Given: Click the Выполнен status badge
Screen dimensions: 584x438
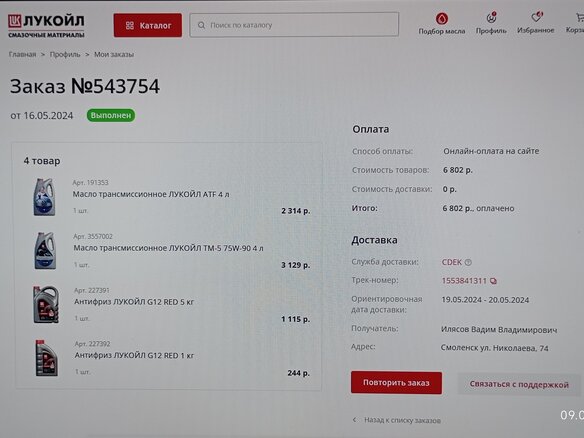Looking at the screenshot, I should 111,115.
